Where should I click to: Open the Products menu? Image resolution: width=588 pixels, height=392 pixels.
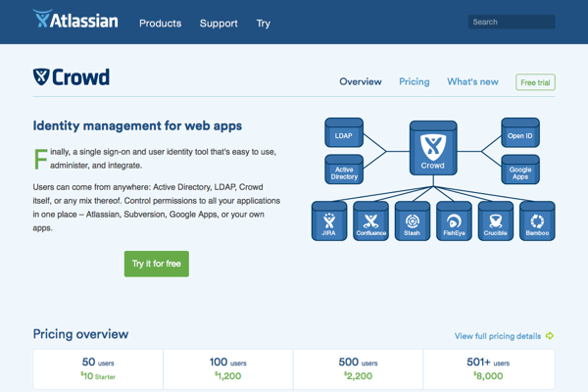160,24
